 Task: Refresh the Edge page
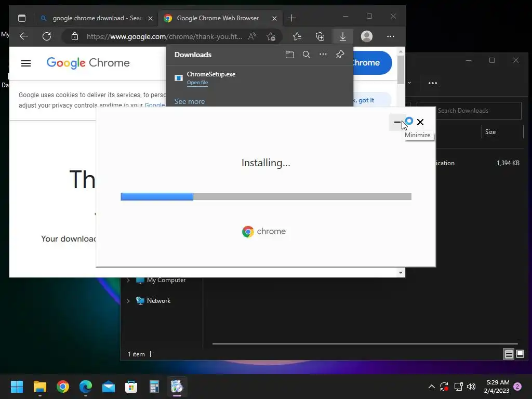click(x=47, y=36)
